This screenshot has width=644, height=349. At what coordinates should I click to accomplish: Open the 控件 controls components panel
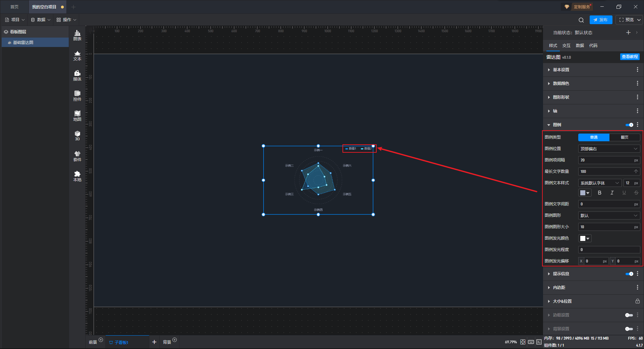(77, 96)
